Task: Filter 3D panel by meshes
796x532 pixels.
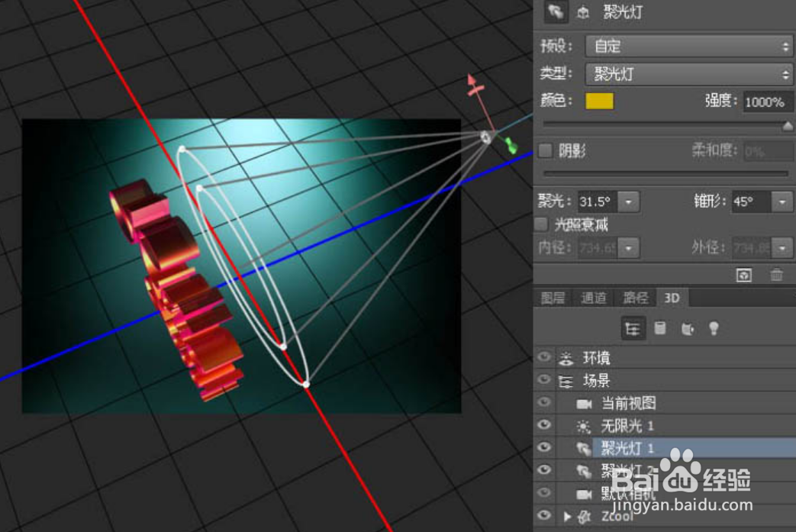Action: pos(660,328)
